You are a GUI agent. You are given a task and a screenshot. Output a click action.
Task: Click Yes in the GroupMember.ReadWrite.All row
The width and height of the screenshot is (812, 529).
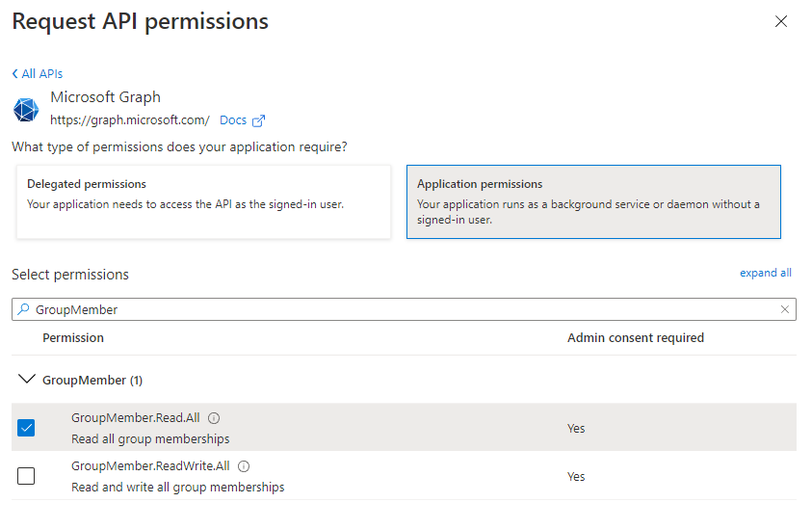(576, 477)
